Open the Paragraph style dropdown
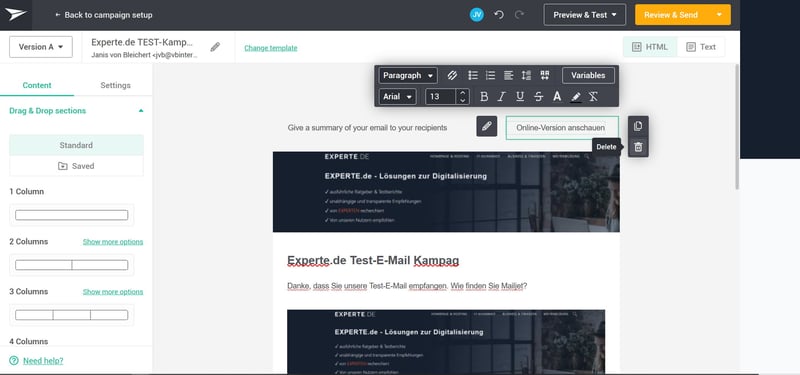 [408, 76]
